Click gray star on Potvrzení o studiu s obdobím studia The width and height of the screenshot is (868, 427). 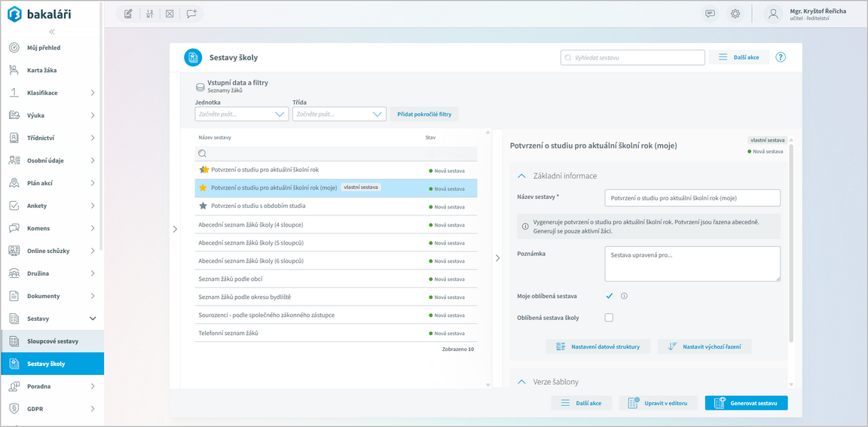(203, 206)
